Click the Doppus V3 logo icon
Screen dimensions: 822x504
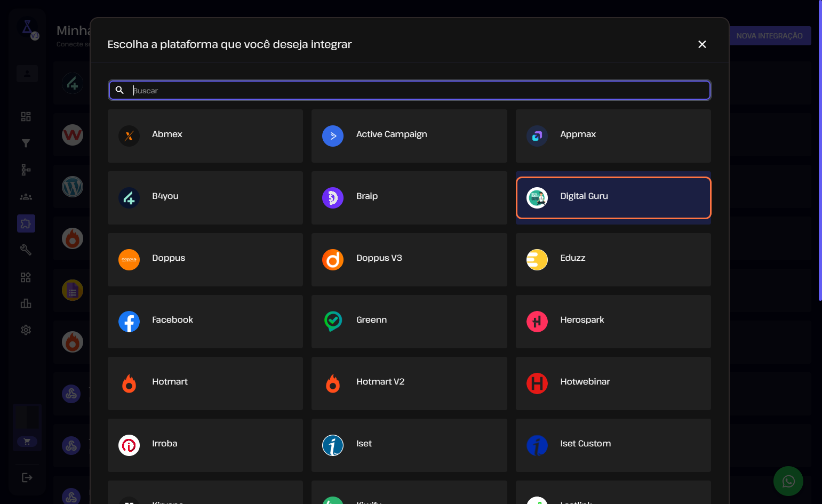pyautogui.click(x=333, y=260)
